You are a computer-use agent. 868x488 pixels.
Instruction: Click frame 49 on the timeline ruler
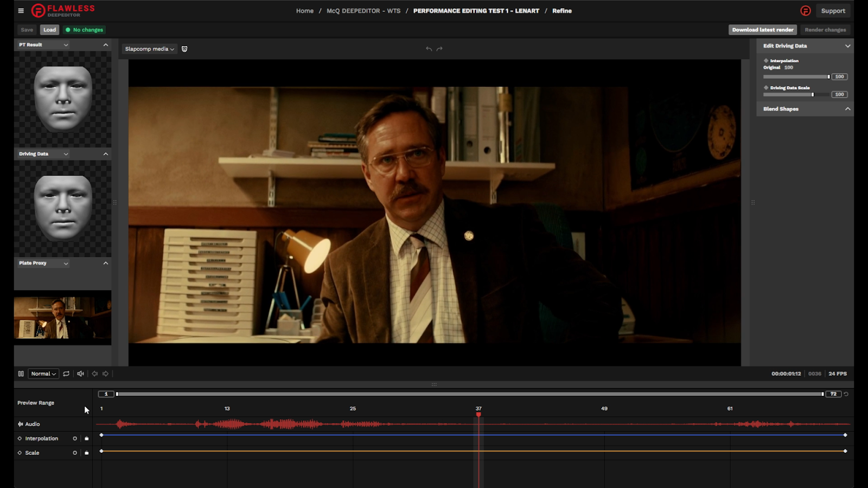point(604,408)
